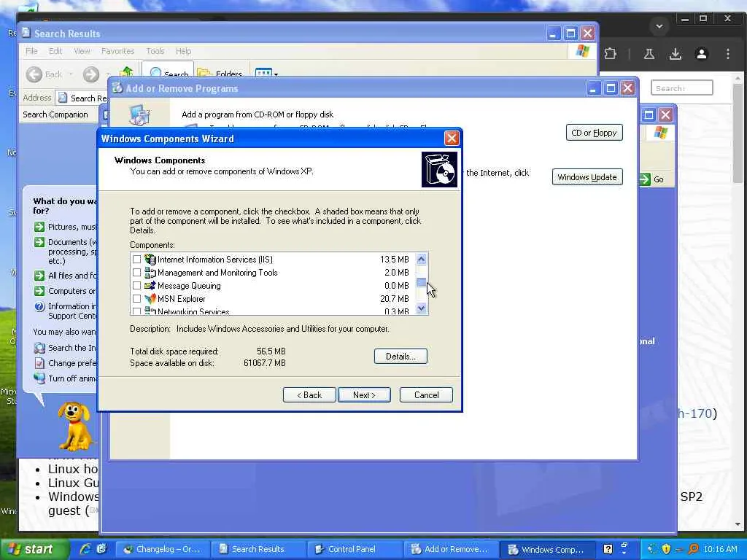This screenshot has height=560, width=747.
Task: Click the security shield tray icon
Action: pyautogui.click(x=666, y=549)
